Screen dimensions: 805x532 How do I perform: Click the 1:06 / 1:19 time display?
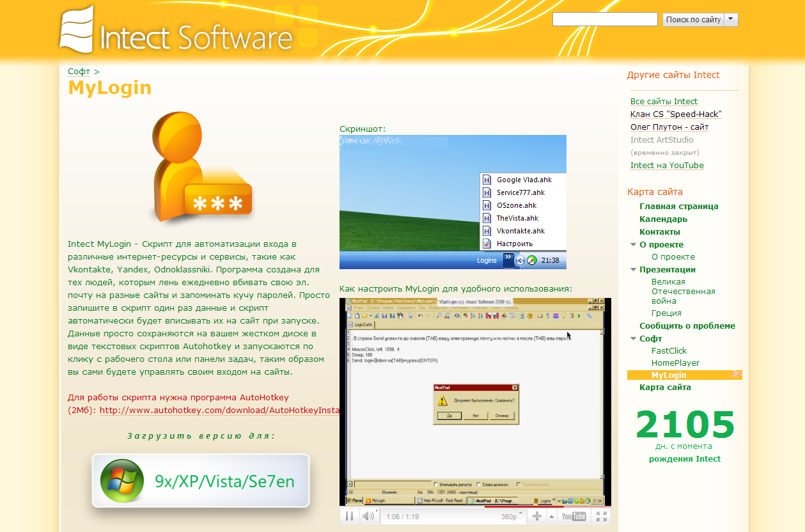403,517
